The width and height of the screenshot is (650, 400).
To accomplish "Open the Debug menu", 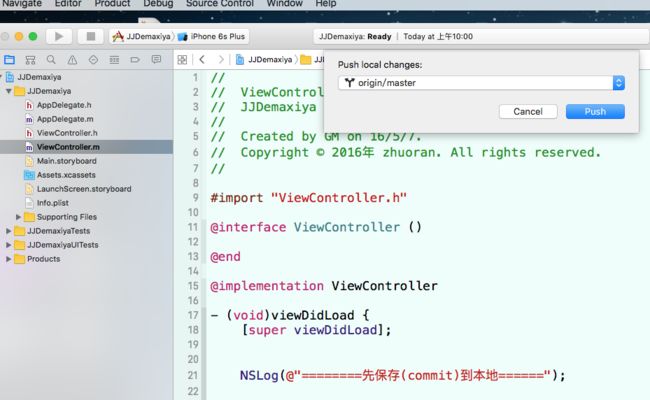I will (x=158, y=4).
